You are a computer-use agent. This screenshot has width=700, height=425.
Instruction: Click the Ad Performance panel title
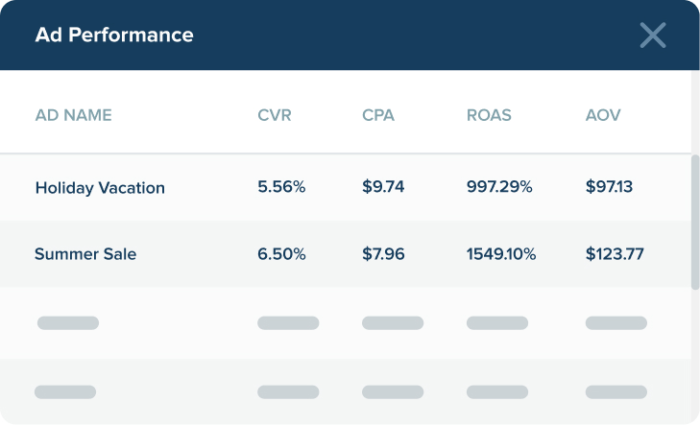coord(114,35)
